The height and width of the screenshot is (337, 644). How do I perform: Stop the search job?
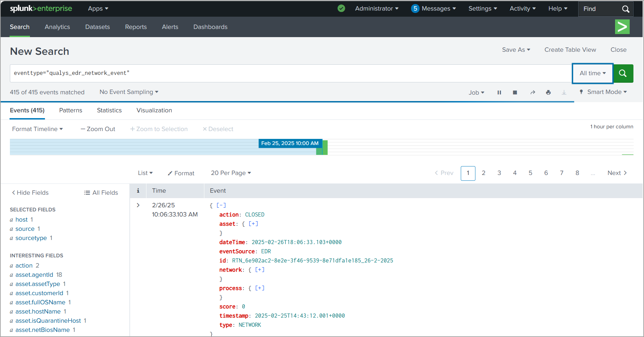pos(515,93)
